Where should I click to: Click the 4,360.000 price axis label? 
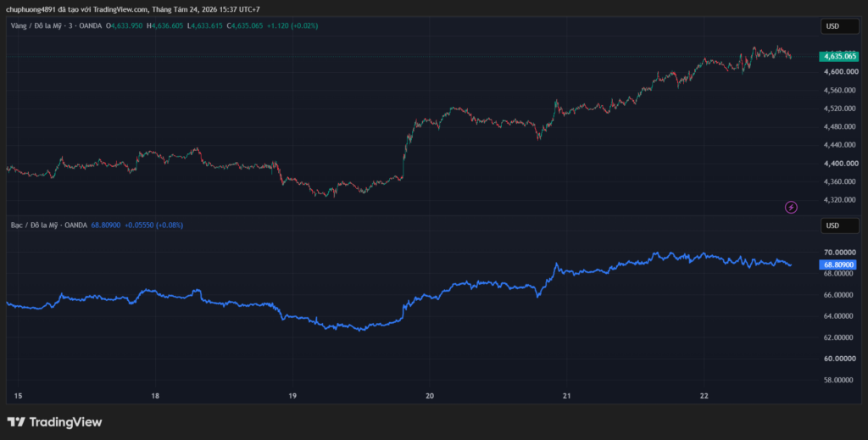point(840,181)
